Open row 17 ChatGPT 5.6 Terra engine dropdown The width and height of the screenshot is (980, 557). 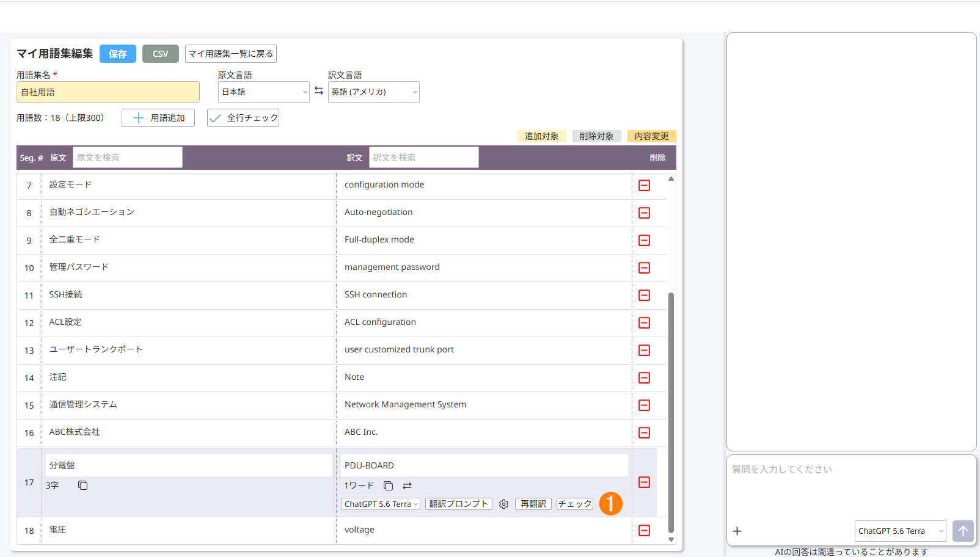pyautogui.click(x=381, y=504)
